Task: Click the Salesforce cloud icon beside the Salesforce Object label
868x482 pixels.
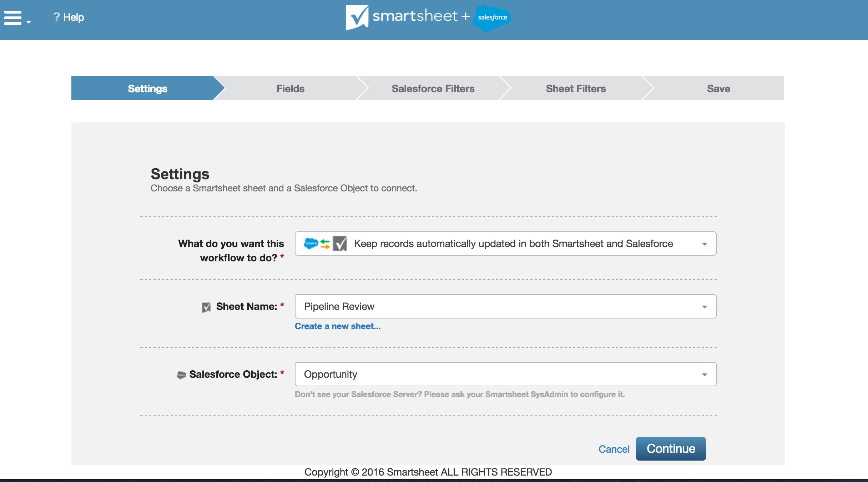Action: click(182, 375)
